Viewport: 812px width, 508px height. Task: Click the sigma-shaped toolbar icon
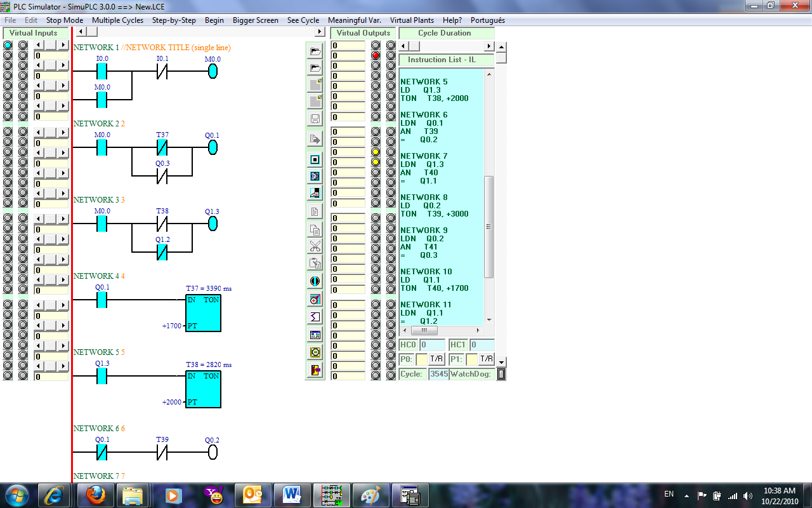(315, 316)
